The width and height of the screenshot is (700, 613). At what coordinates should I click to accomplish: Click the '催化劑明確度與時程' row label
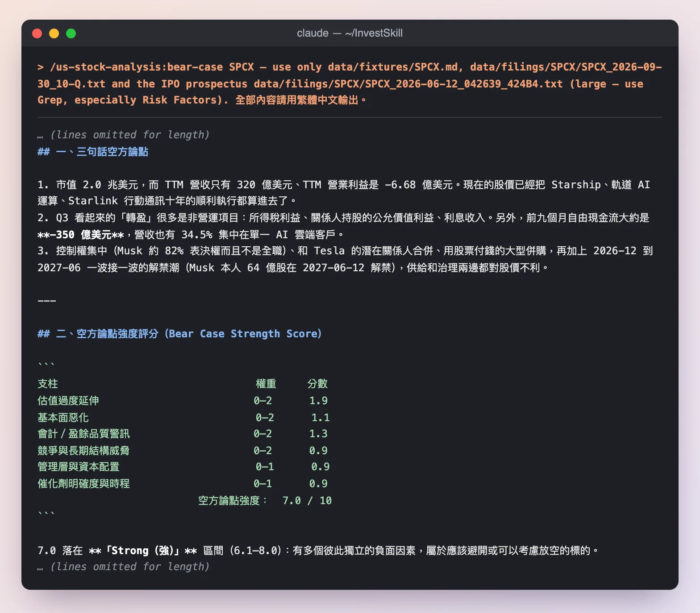pos(83,484)
